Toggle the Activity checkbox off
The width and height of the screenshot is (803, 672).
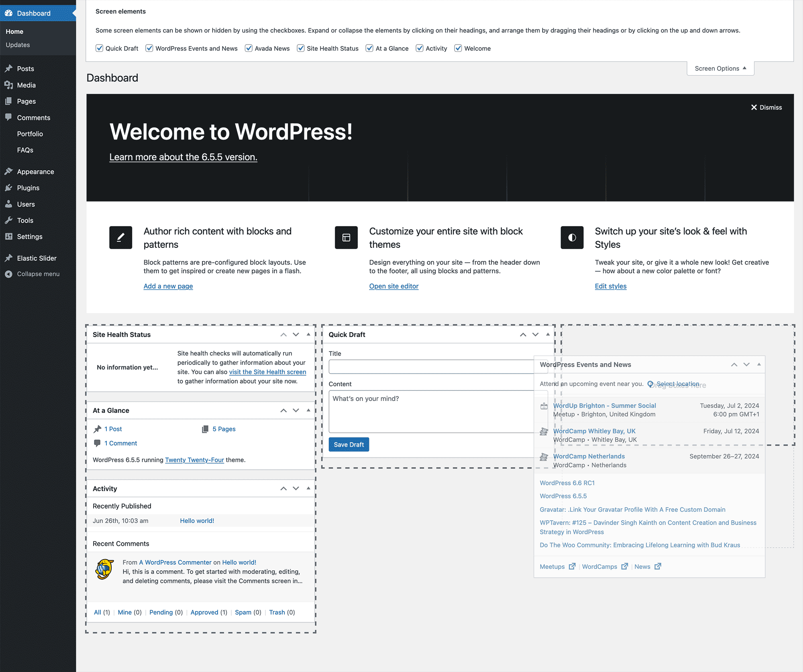pyautogui.click(x=420, y=48)
